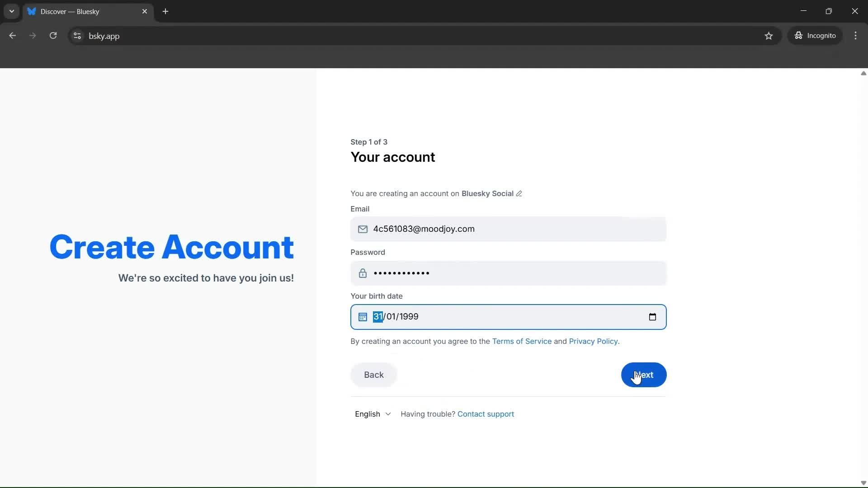Click the scrollbar up arrow

(863, 73)
